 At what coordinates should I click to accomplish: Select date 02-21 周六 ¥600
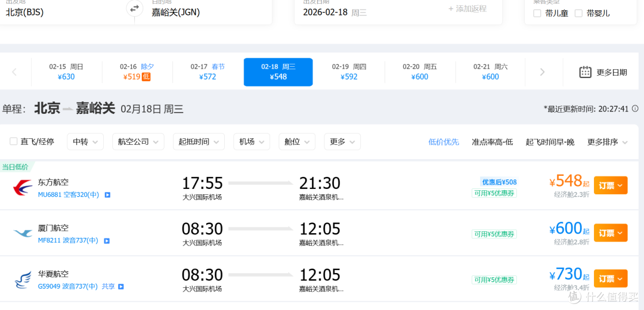tap(490, 72)
